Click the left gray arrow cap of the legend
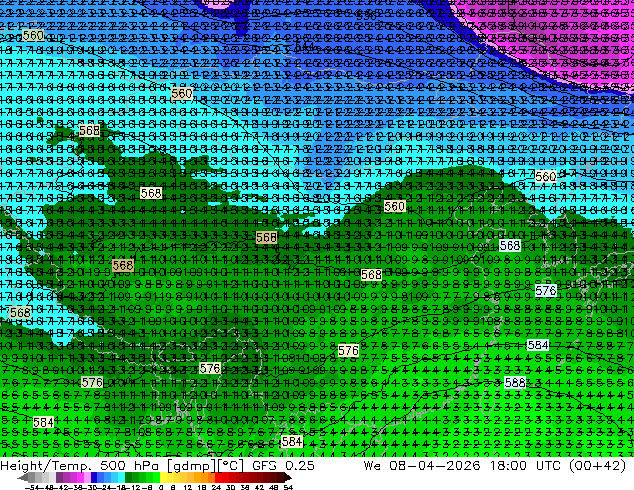This screenshot has width=634, height=490. point(23,478)
